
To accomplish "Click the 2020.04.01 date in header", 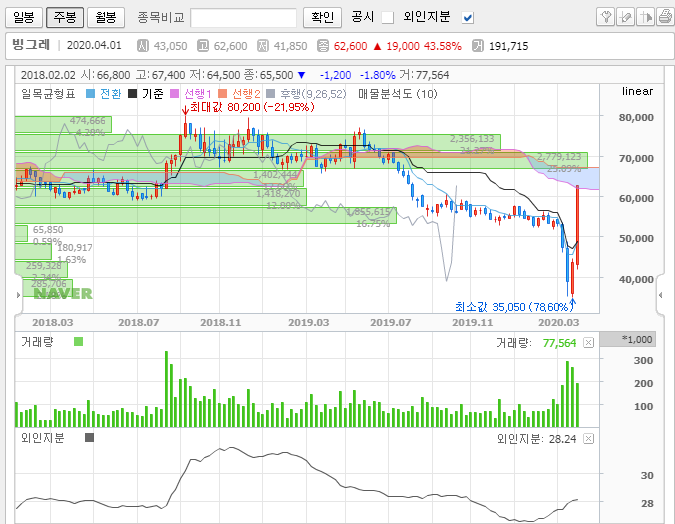I will pos(94,45).
